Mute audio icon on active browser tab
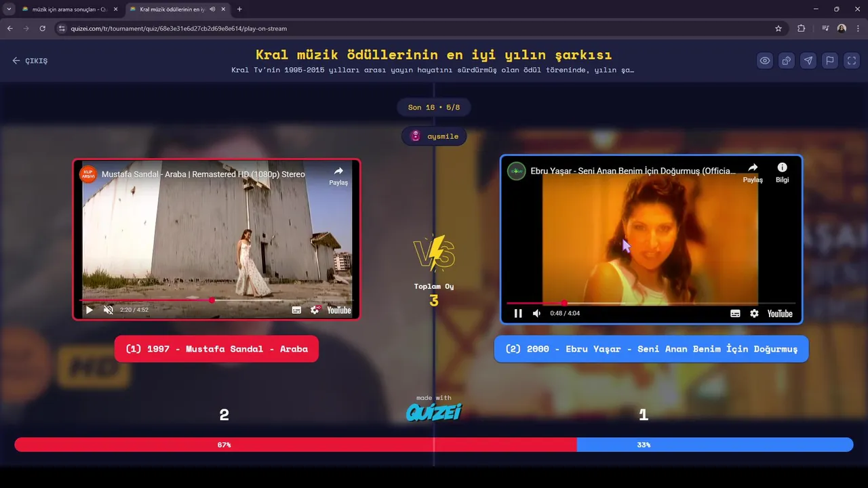Viewport: 868px width, 488px height. (x=212, y=9)
